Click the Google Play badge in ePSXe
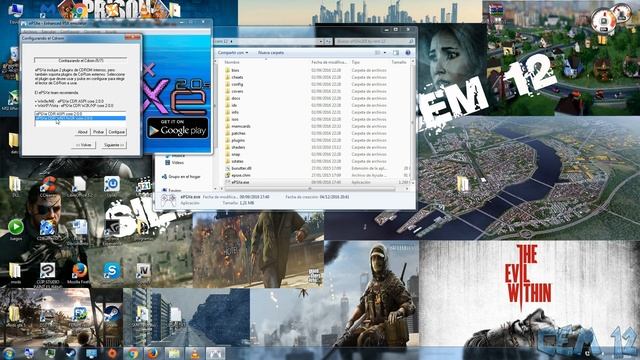 coord(178,129)
